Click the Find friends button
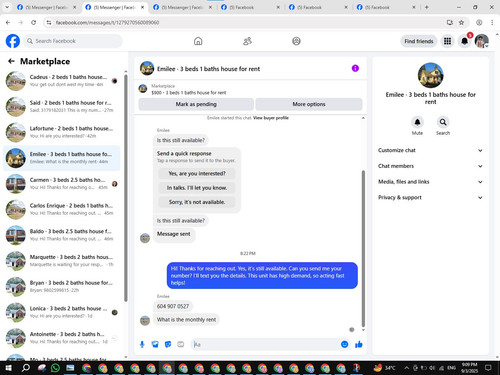The image size is (500, 375). pos(419,41)
